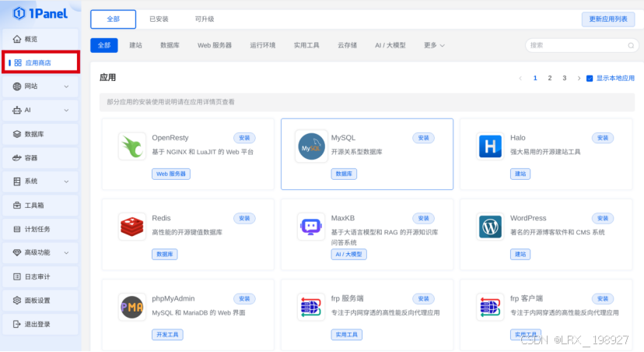Viewport: 644px width, 352px height.
Task: Click the 退出登录 logout icon
Action: (17, 325)
